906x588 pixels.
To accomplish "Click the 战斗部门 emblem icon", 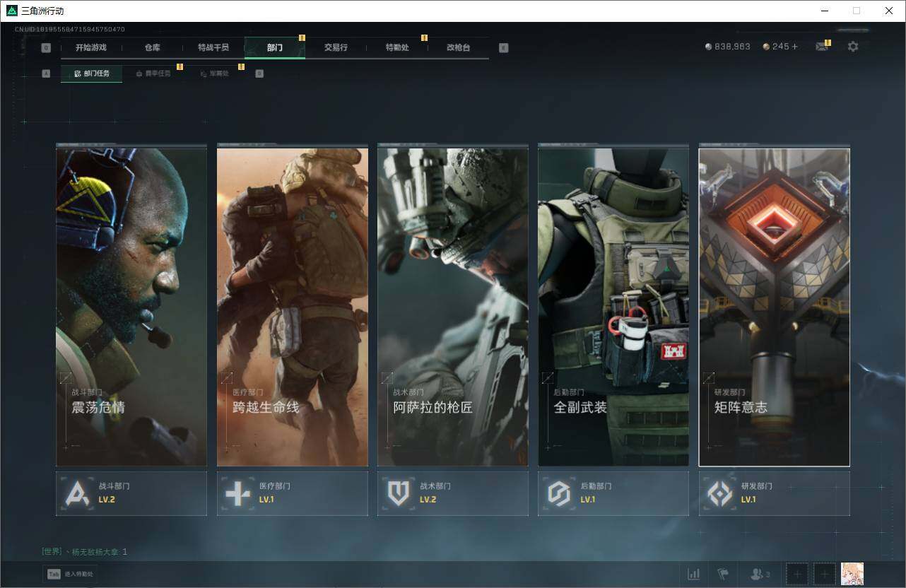I will (x=77, y=493).
